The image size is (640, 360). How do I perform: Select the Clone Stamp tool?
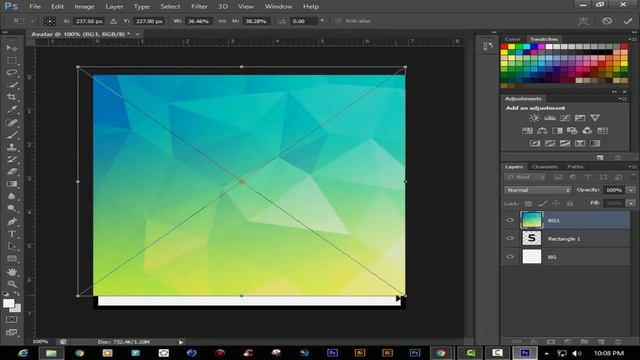click(12, 147)
